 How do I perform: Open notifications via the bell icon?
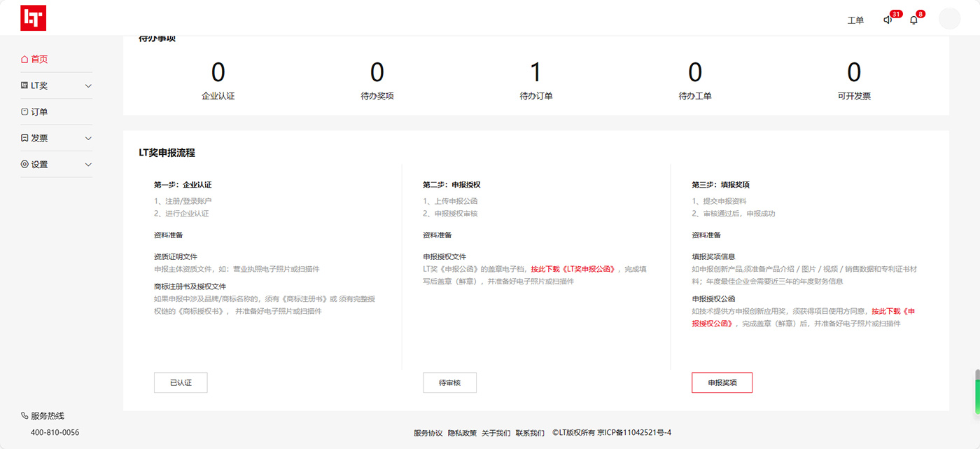[x=913, y=20]
